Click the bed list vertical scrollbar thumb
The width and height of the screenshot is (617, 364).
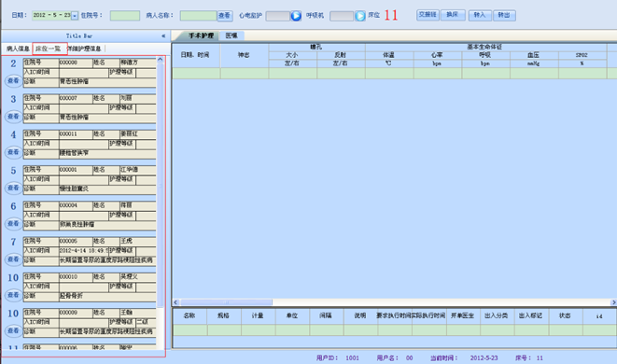click(161, 185)
